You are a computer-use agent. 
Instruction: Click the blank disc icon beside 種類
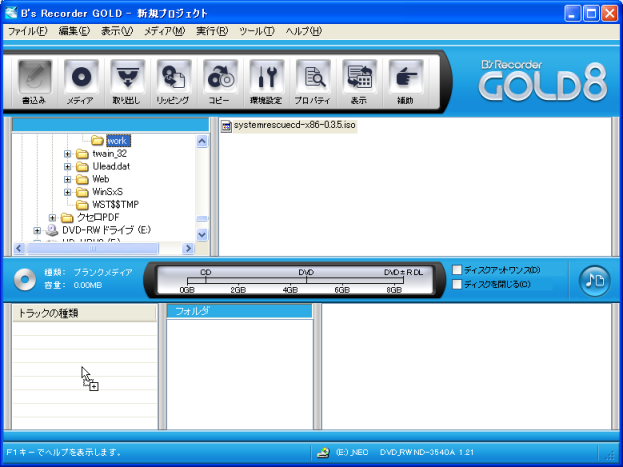tap(25, 280)
